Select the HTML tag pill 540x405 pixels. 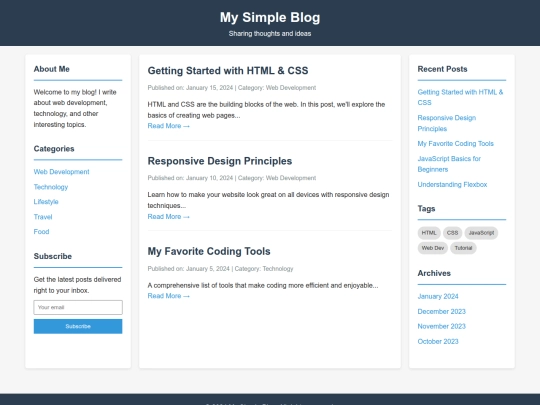(429, 233)
